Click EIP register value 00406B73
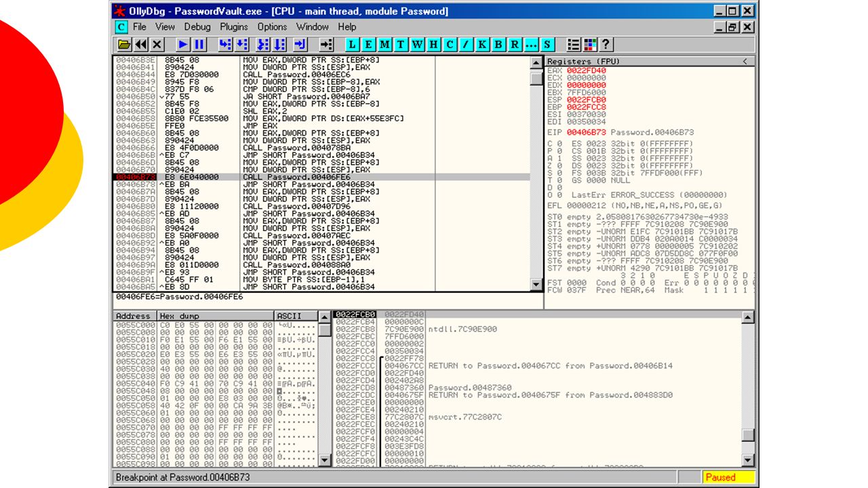Screen dimensions: 868x488 coord(587,132)
